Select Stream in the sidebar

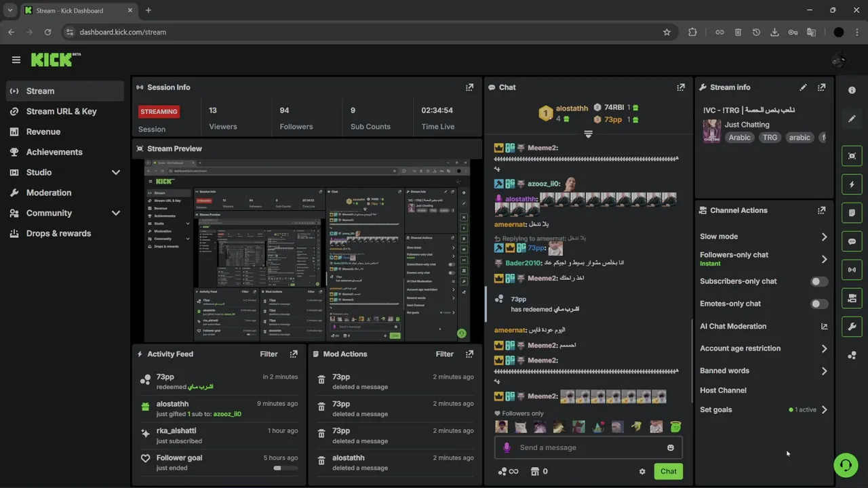point(64,91)
